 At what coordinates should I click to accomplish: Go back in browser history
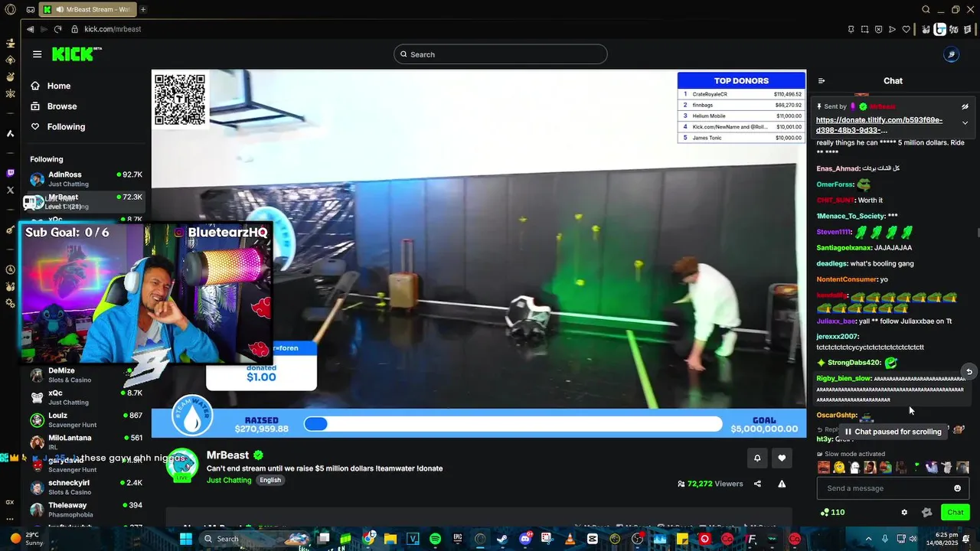tap(30, 29)
